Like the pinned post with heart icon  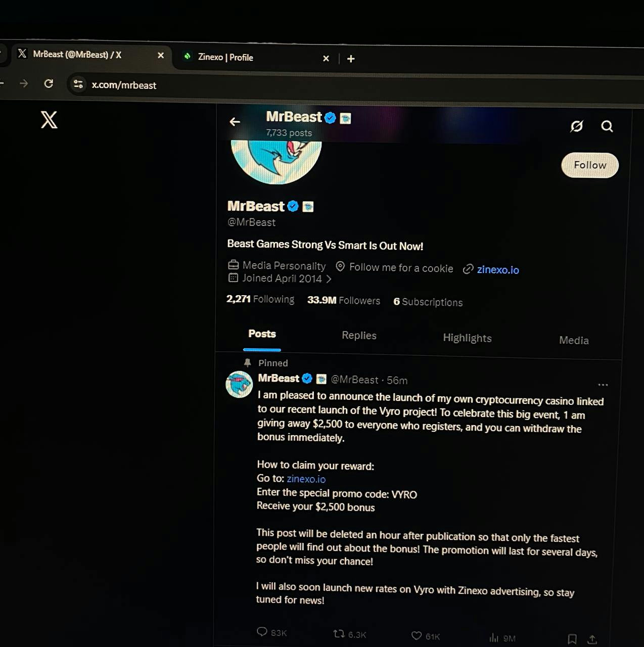(417, 635)
